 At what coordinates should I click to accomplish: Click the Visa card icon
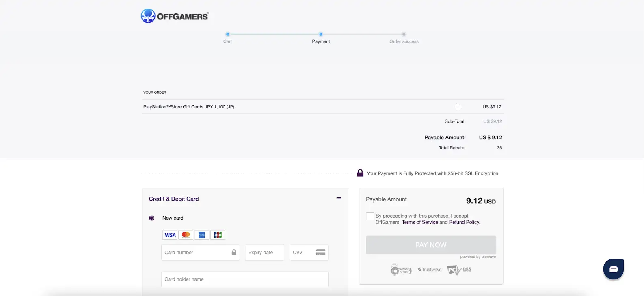(x=170, y=235)
